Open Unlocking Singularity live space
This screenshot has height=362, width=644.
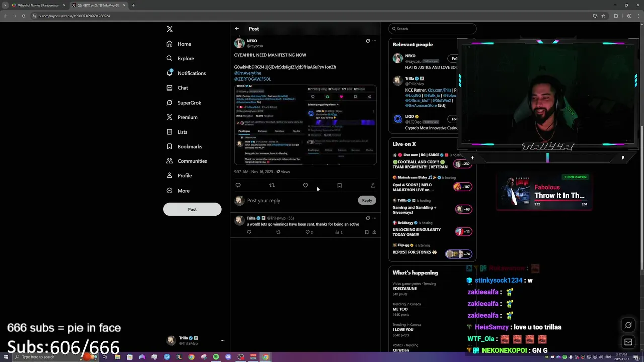point(432,229)
